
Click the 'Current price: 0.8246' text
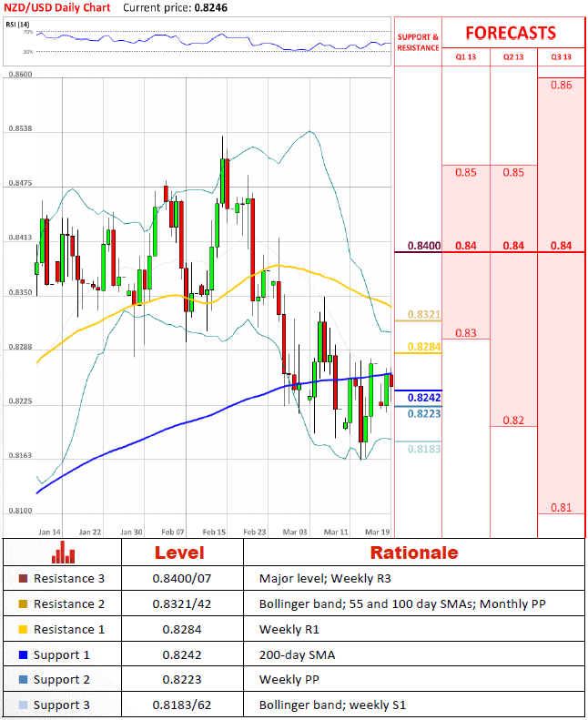click(x=175, y=8)
